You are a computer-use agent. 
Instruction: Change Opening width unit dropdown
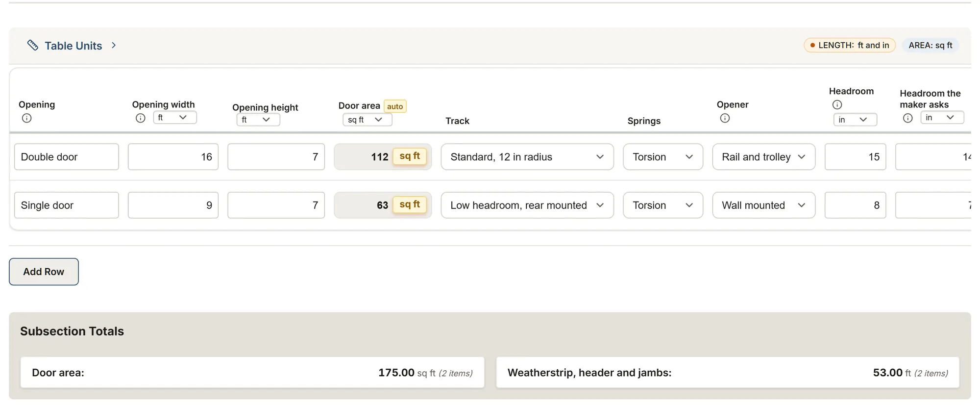click(x=175, y=117)
